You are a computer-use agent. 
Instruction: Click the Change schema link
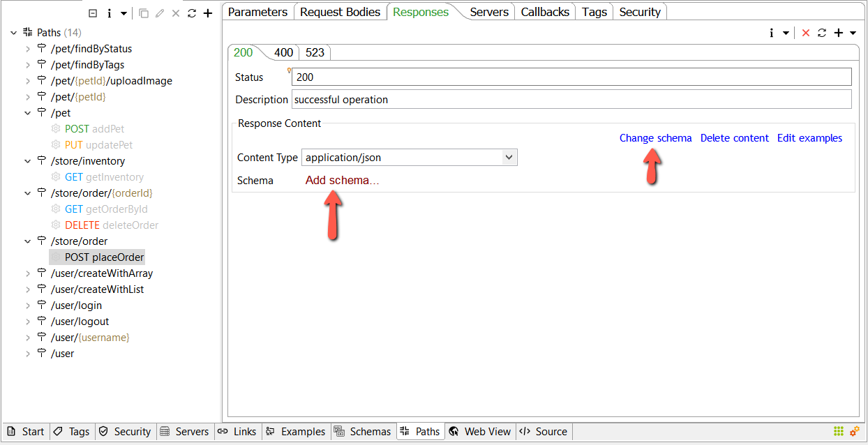pos(656,138)
